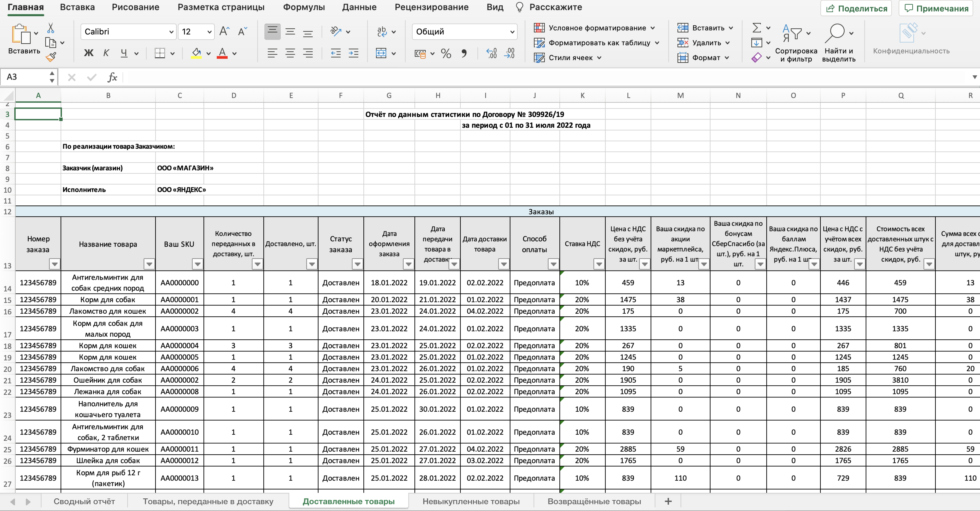Increase font size with the larger A icon
The image size is (980, 511).
pyautogui.click(x=224, y=32)
